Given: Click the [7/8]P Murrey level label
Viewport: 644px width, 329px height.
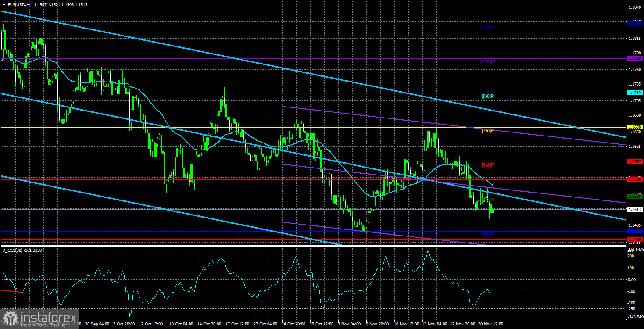Looking at the screenshot, I should [x=487, y=130].
